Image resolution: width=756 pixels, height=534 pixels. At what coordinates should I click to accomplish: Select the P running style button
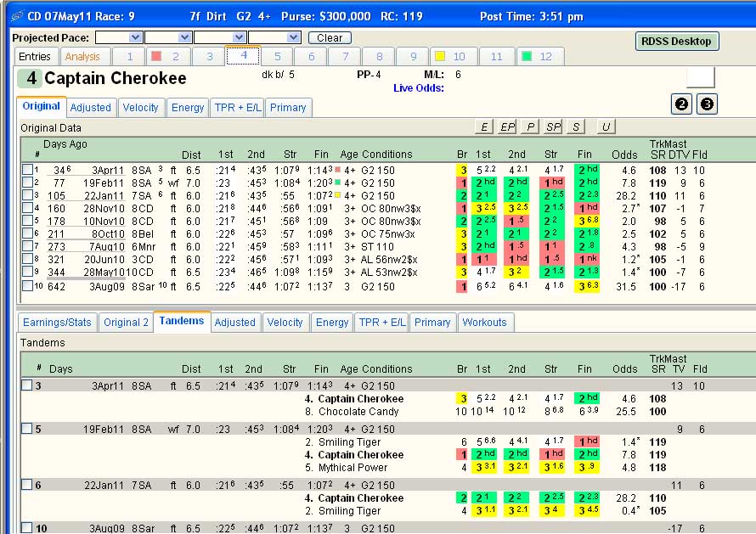pyautogui.click(x=530, y=126)
